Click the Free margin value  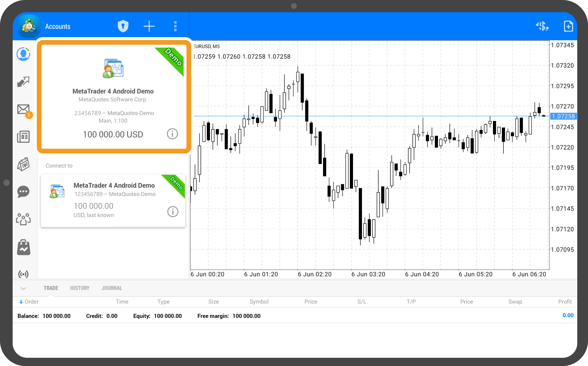tap(246, 316)
